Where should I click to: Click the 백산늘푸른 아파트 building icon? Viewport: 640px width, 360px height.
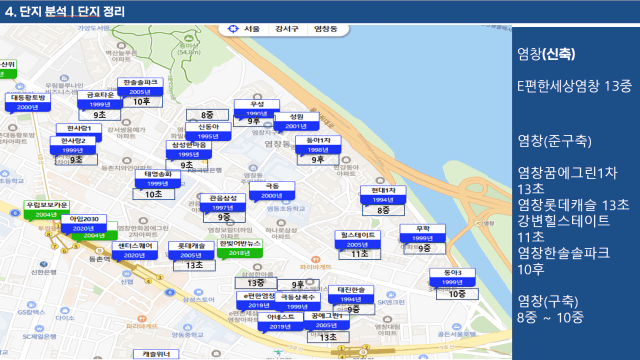pos(121,46)
